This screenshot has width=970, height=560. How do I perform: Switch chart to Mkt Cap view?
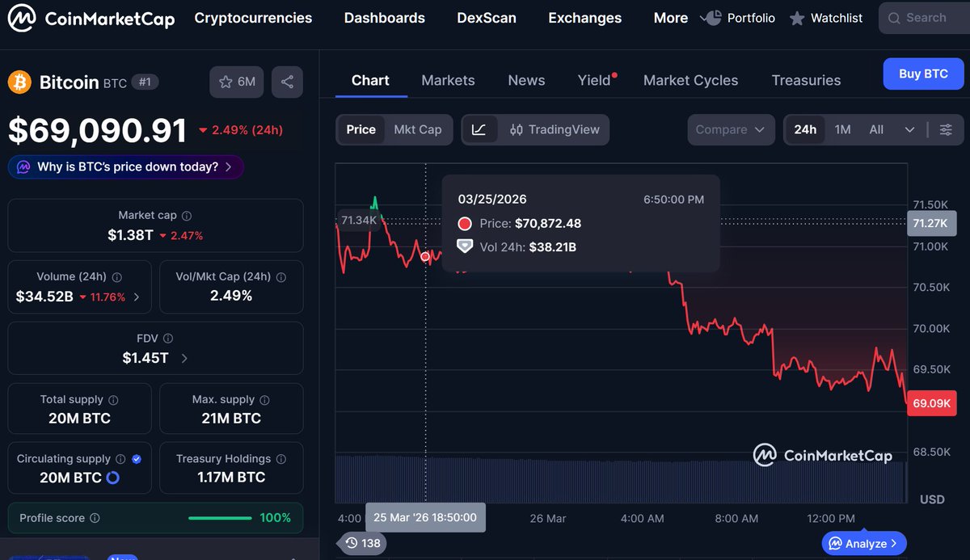418,129
